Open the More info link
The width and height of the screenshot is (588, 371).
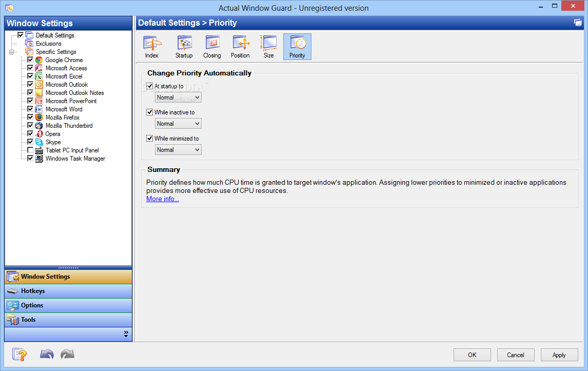(x=162, y=199)
